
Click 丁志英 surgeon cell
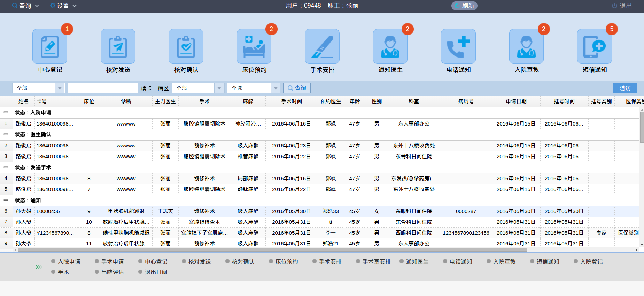pyautogui.click(x=165, y=211)
